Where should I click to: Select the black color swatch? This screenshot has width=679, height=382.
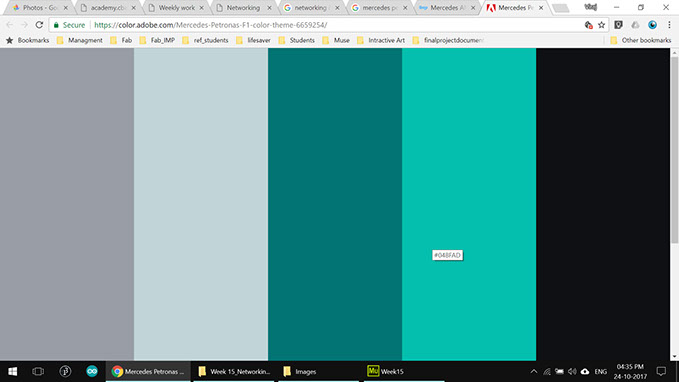pos(603,204)
